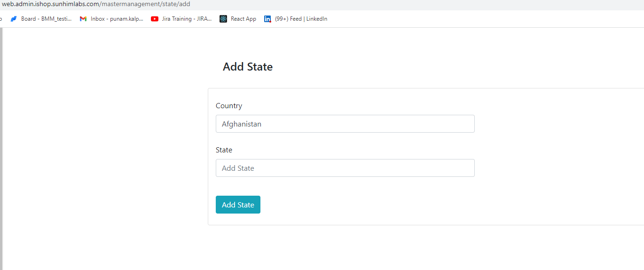The image size is (644, 270).
Task: Open the Board - BMM_testi bookmark
Action: click(x=47, y=19)
